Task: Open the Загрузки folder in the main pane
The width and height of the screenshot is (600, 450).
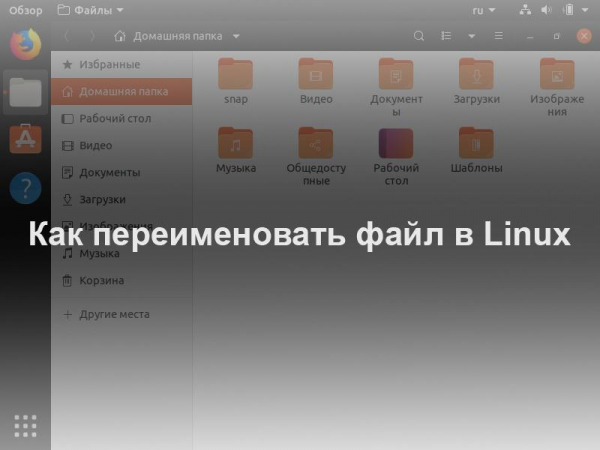Action: pyautogui.click(x=476, y=81)
